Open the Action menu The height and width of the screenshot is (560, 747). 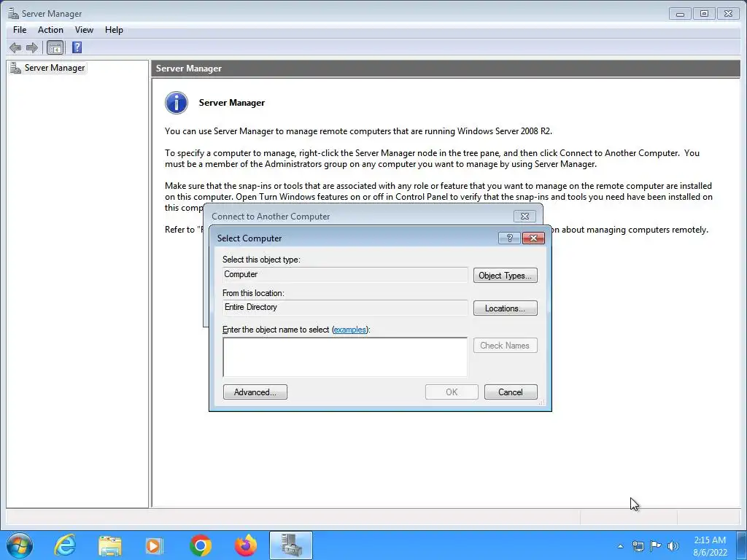(x=50, y=29)
